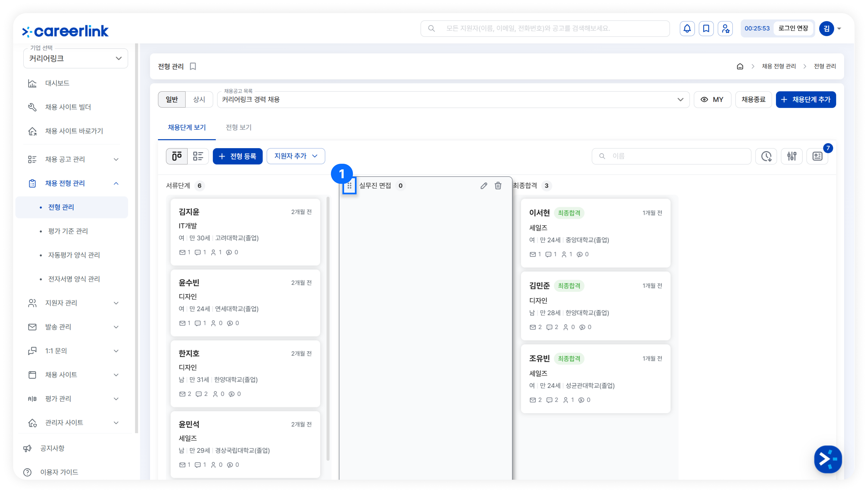Click the global applicant search field
Image resolution: width=868 pixels, height=493 pixels.
click(x=545, y=28)
